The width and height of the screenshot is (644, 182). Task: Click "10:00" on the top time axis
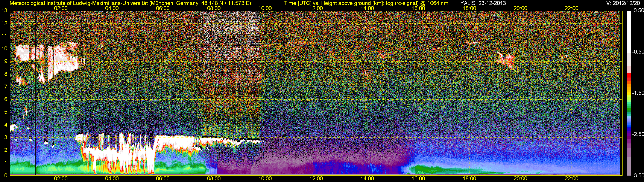265,8
